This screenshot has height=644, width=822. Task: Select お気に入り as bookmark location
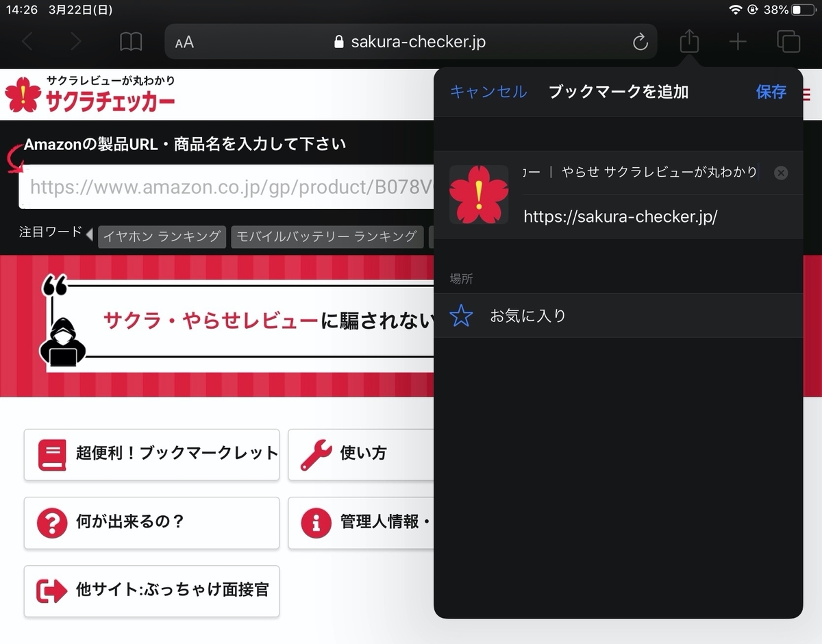(x=527, y=316)
